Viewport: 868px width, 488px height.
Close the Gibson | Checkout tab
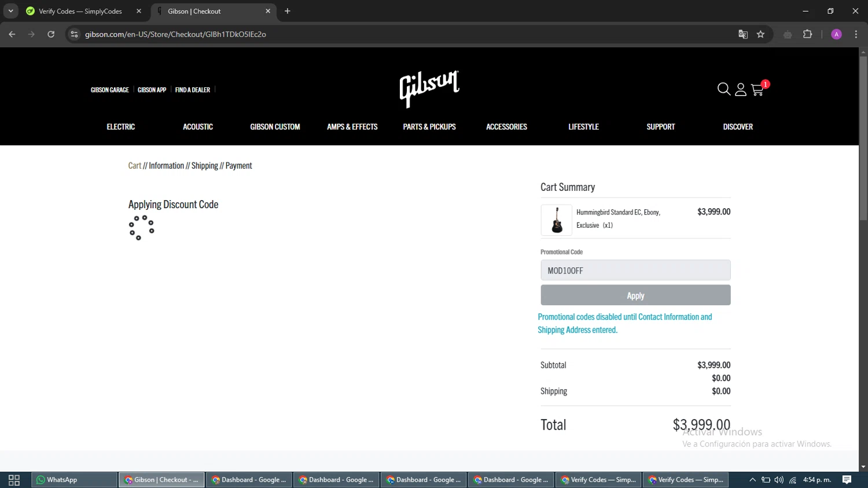click(x=268, y=11)
